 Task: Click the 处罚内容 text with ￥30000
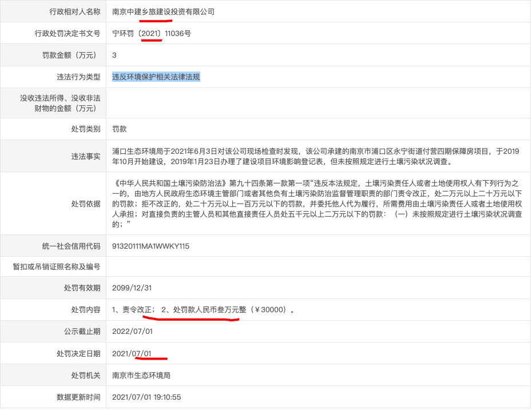pos(203,309)
